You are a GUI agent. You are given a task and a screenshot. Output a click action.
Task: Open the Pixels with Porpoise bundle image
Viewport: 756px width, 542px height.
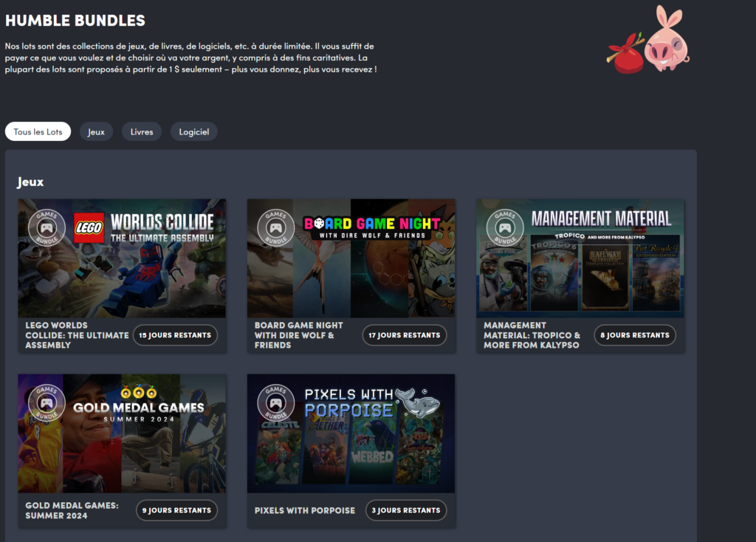[351, 433]
